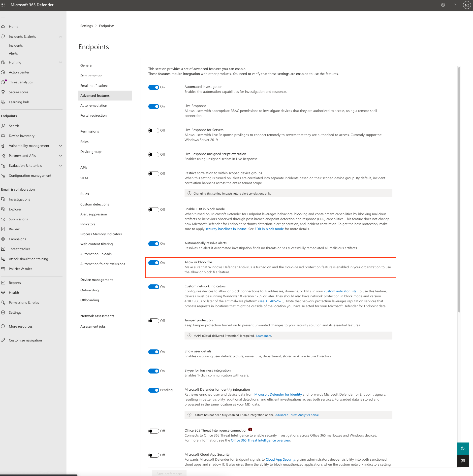Open the app launcher waffle icon
Viewport: 473px width, 476px height.
click(3, 5)
